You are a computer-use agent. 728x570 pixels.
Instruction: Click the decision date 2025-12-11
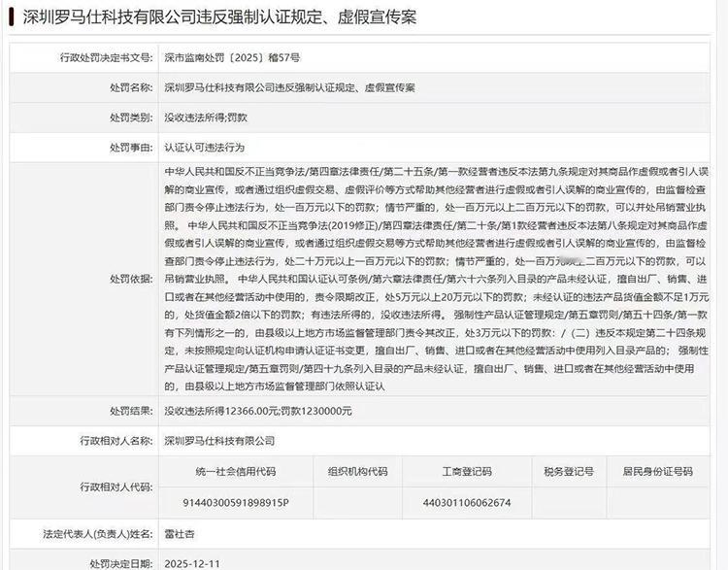192,564
